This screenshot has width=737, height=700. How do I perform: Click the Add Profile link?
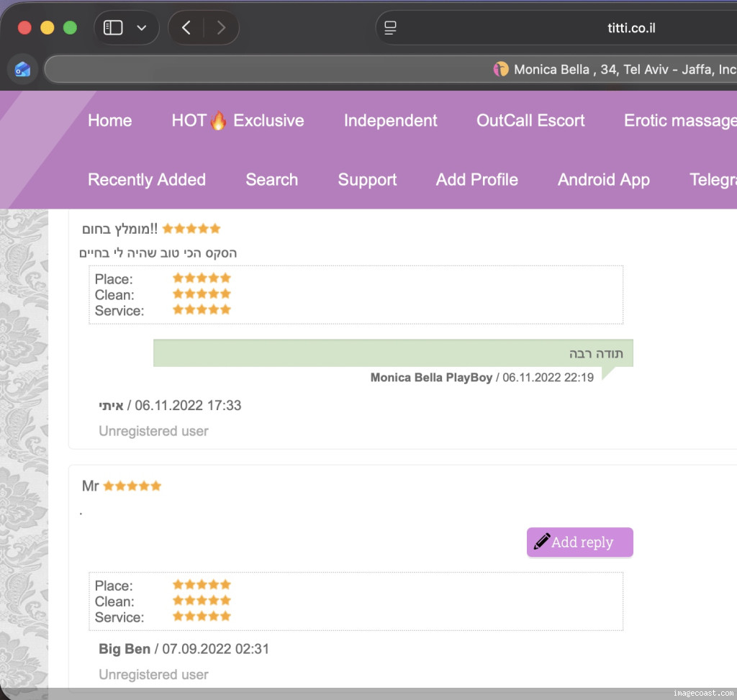coord(476,180)
